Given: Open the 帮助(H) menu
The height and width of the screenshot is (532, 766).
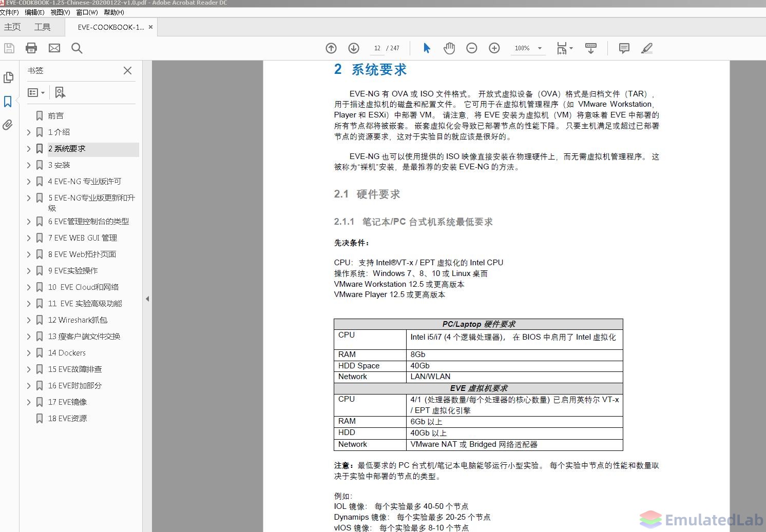Looking at the screenshot, I should point(113,12).
